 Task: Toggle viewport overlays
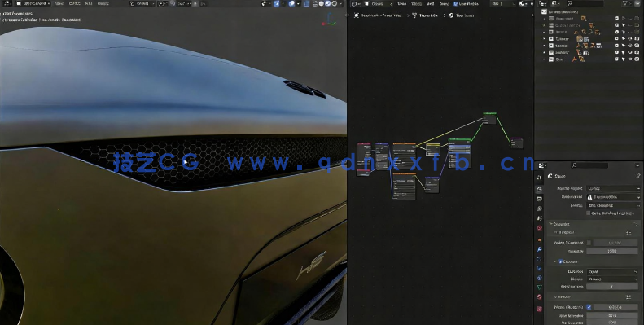(x=291, y=3)
